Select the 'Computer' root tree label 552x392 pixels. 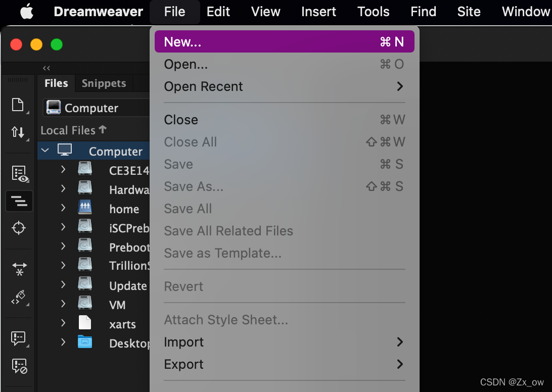coord(116,152)
